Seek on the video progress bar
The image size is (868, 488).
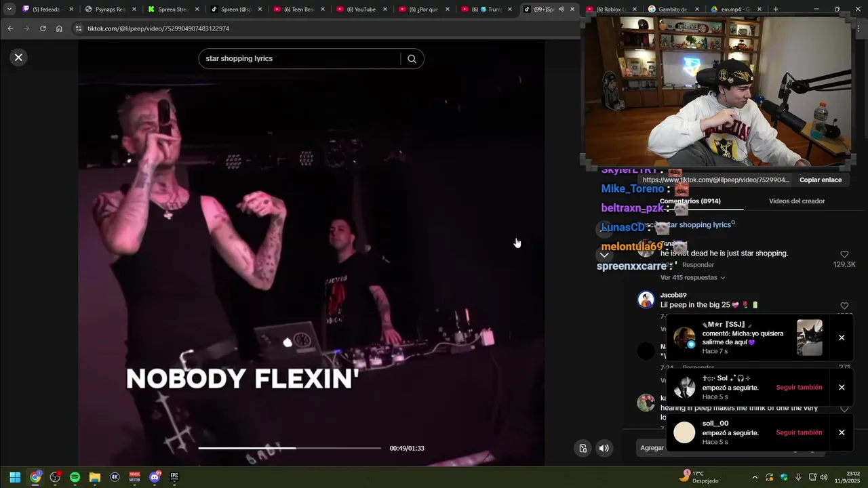pos(290,448)
